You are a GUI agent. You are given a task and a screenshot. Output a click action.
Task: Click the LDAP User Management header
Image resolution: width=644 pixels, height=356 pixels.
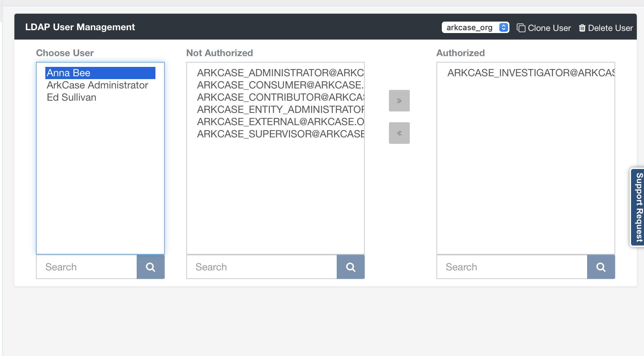click(80, 27)
